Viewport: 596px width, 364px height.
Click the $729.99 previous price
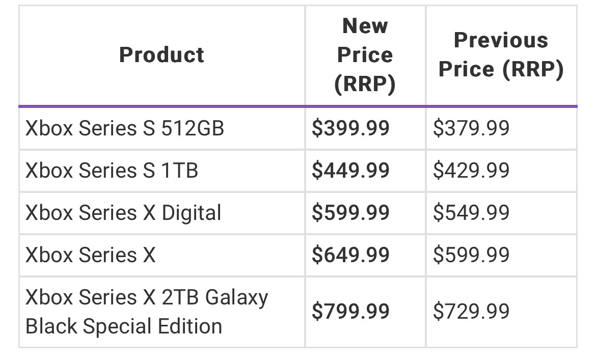point(471,312)
